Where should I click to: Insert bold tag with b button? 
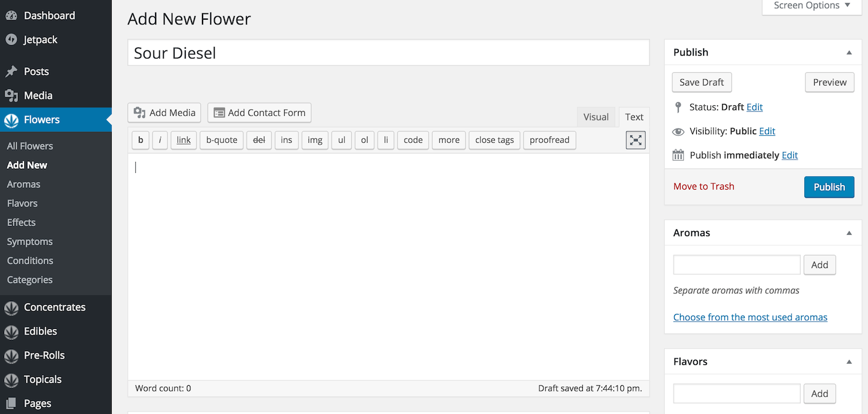141,140
